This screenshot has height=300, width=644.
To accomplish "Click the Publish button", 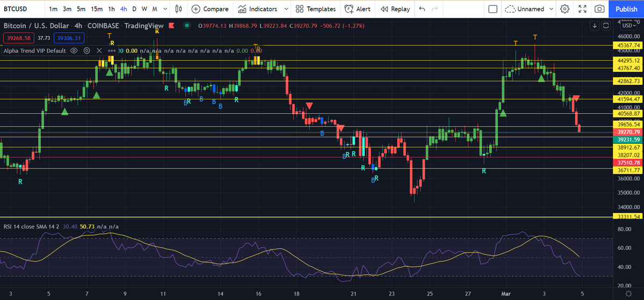I will coord(626,9).
